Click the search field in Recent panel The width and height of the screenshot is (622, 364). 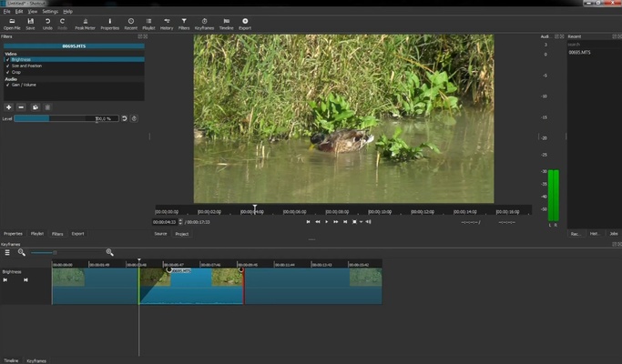(594, 45)
